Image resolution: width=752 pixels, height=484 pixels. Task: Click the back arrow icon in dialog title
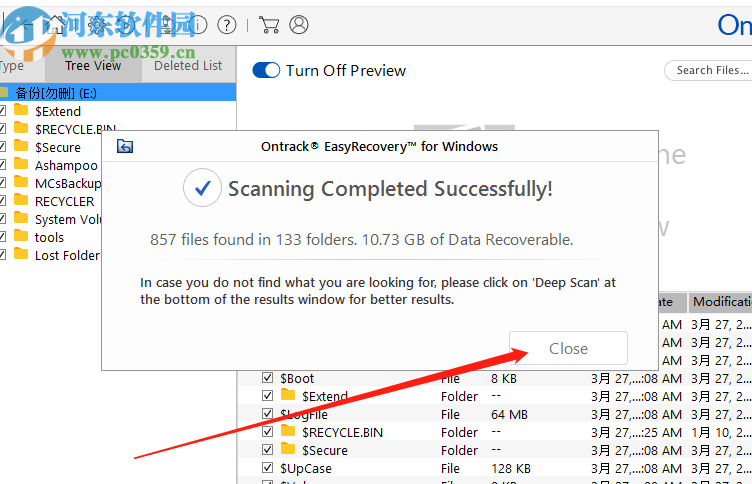tap(125, 146)
